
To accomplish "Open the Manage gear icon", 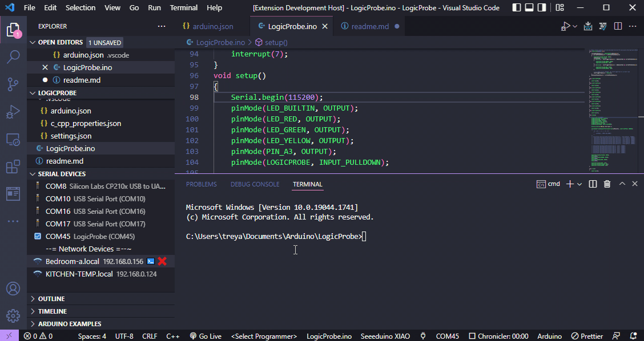I will coord(13,316).
